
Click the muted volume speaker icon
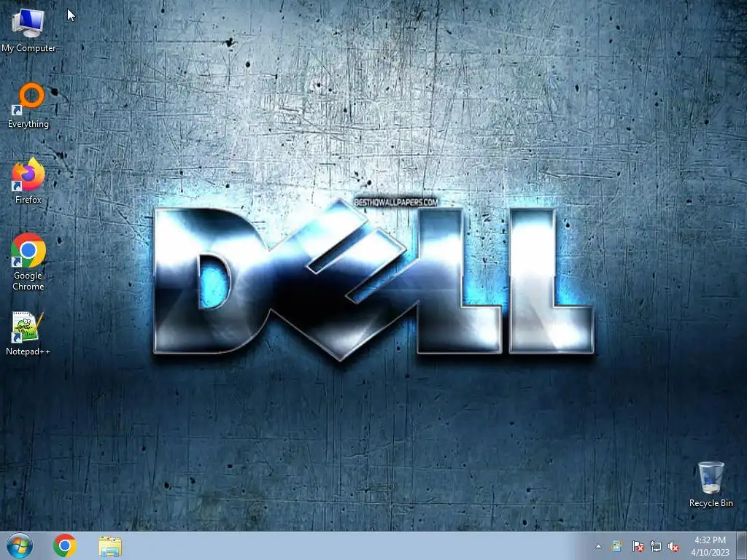(673, 546)
